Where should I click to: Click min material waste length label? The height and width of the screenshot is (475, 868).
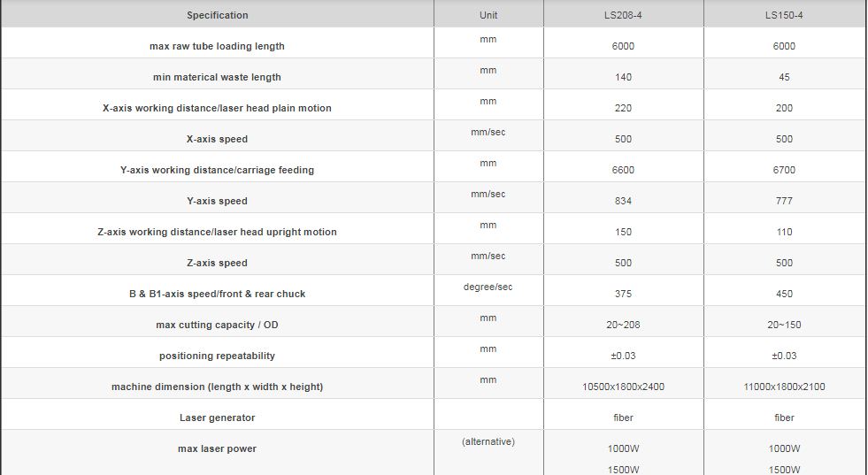tap(217, 77)
